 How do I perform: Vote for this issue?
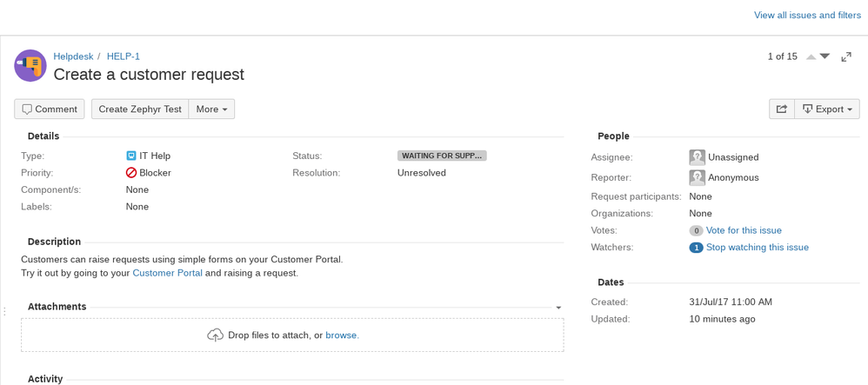coord(744,230)
